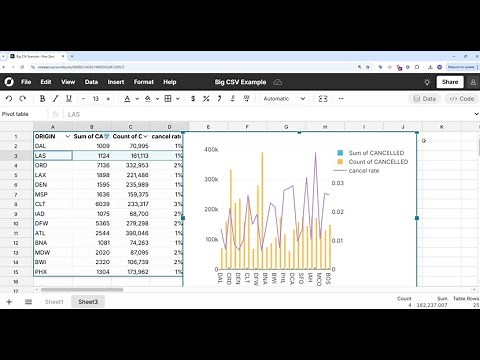This screenshot has height=360, width=480.
Task: Click the Share button
Action: pyautogui.click(x=450, y=82)
